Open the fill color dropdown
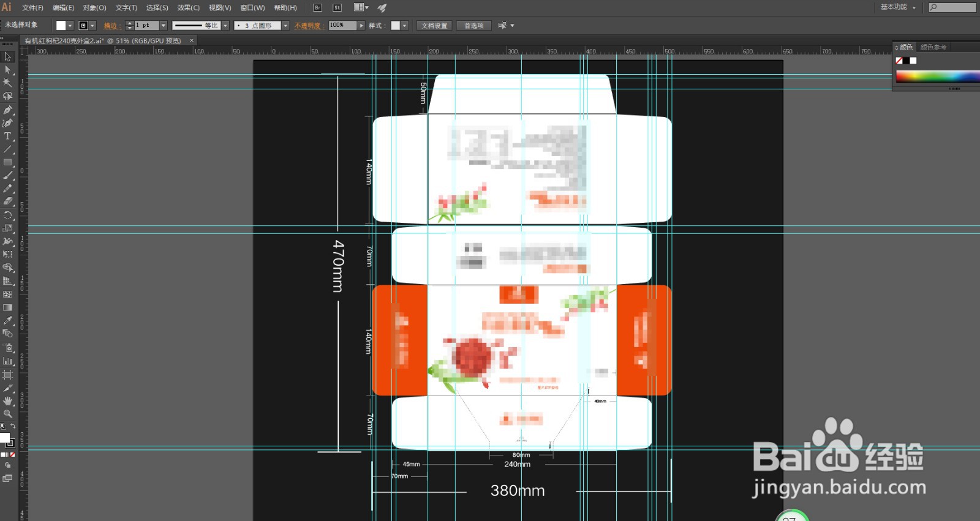The image size is (980, 521). click(x=70, y=26)
